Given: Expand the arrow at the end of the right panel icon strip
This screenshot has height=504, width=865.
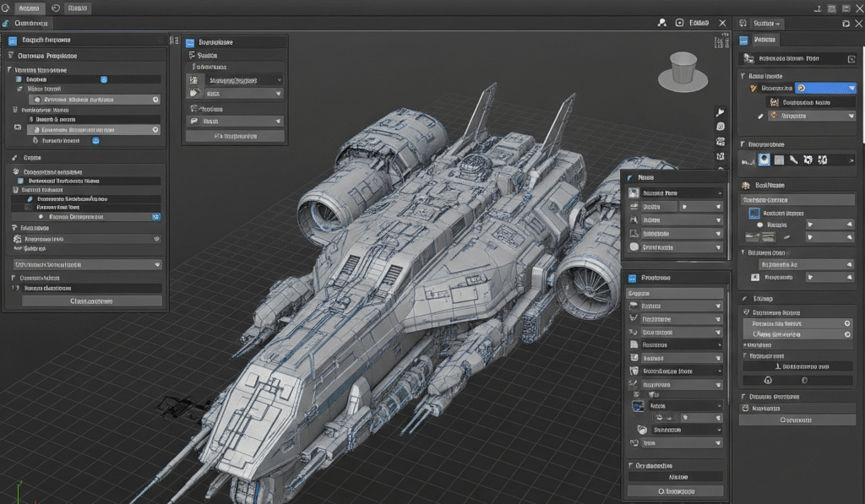Looking at the screenshot, I should pos(851,160).
